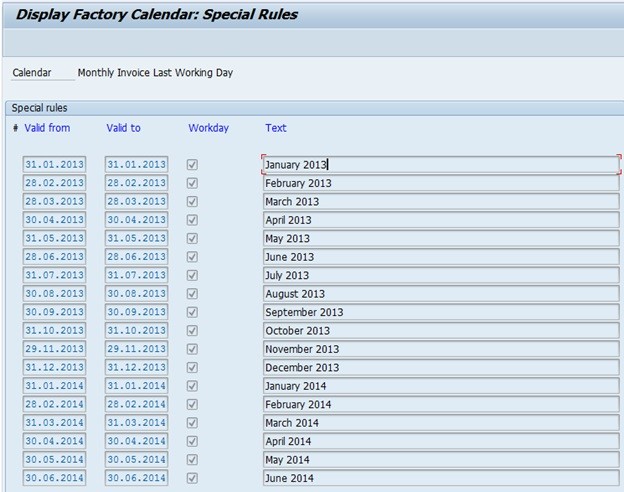Screen dimensions: 624x492
Task: Select Valid from date in August 2013 row
Action: 55,294
